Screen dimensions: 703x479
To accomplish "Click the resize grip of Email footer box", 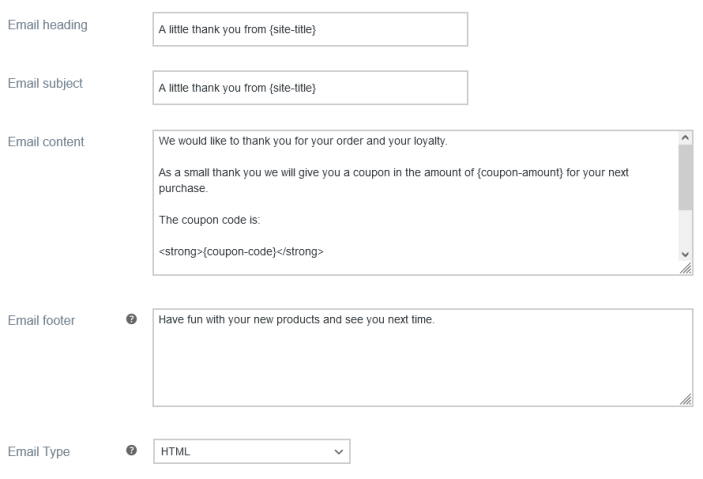I will click(686, 399).
